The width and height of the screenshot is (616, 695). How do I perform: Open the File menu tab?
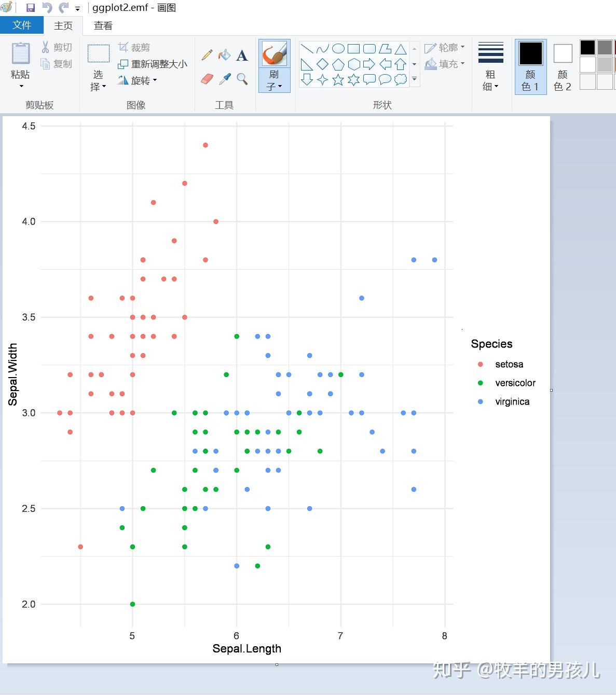point(22,25)
